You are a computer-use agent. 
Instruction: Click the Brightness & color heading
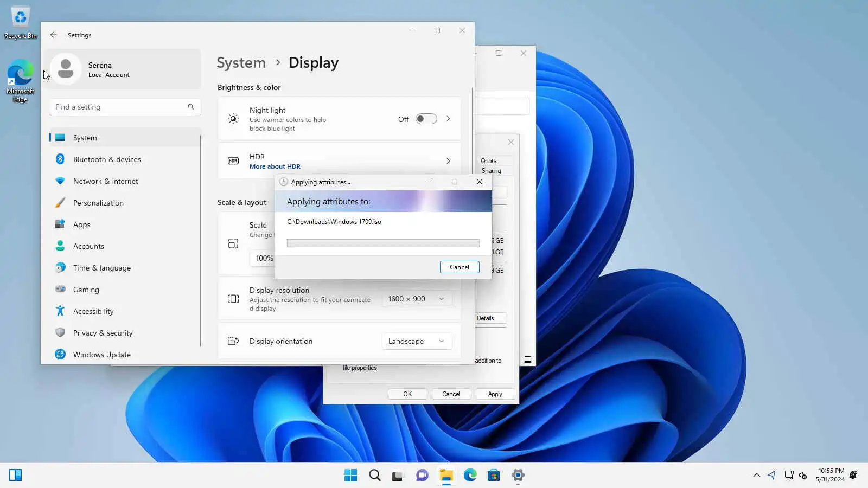tap(249, 87)
